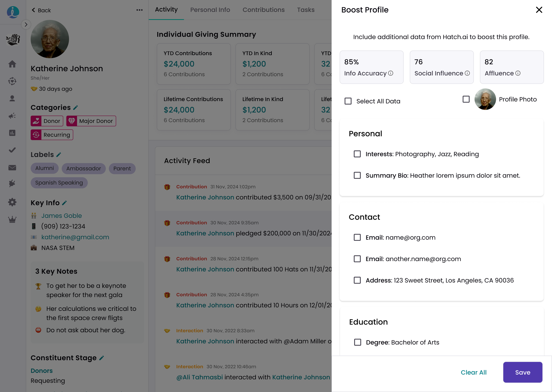
Task: Tick the Interests checkbox
Action: (357, 154)
